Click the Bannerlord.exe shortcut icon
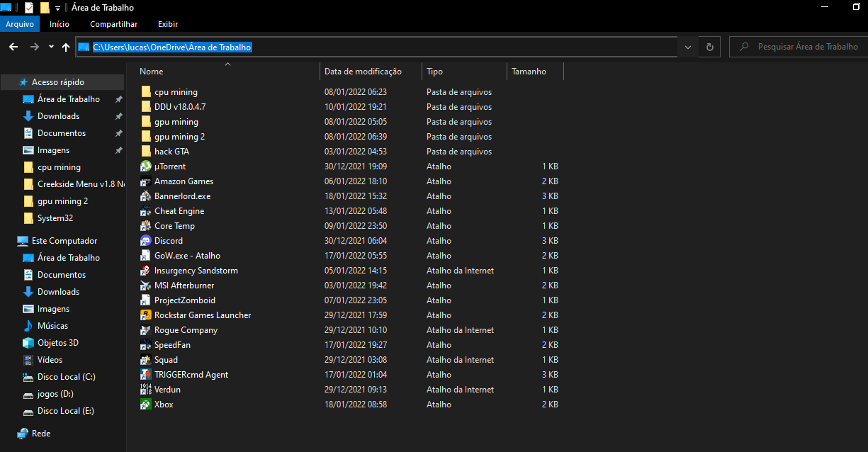868x452 pixels. point(146,196)
